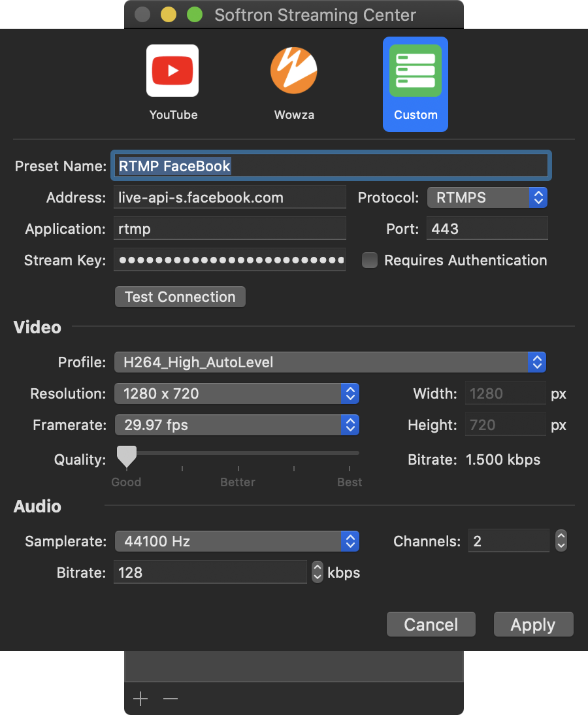This screenshot has height=715, width=588.
Task: Select the Custom server preset icon
Action: coord(416,71)
